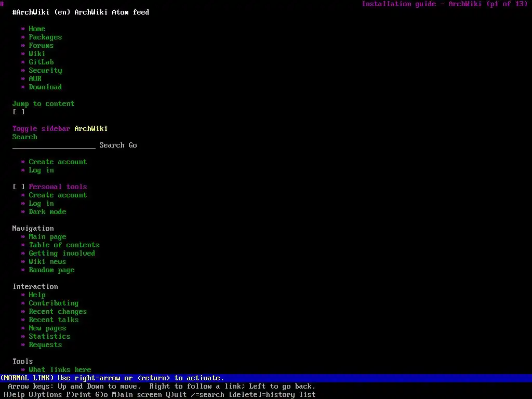Click the #ArchWiki (en) header text
The image size is (532, 399).
pyautogui.click(x=41, y=12)
